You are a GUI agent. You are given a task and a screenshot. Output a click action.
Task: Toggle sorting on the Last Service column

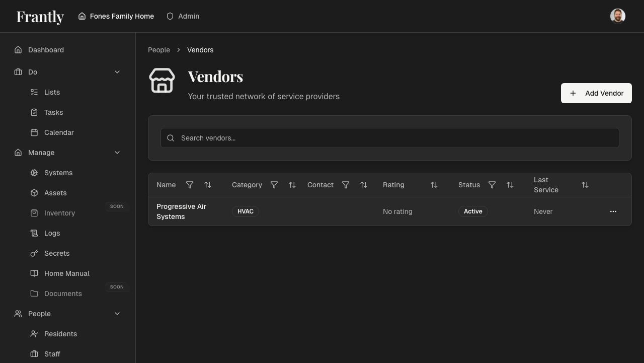point(585,185)
